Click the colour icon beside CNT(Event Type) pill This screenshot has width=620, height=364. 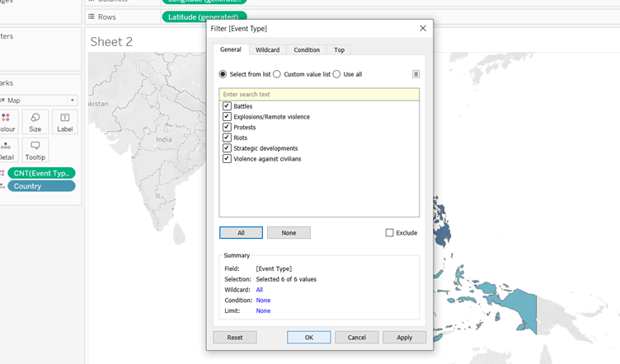pos(3,173)
